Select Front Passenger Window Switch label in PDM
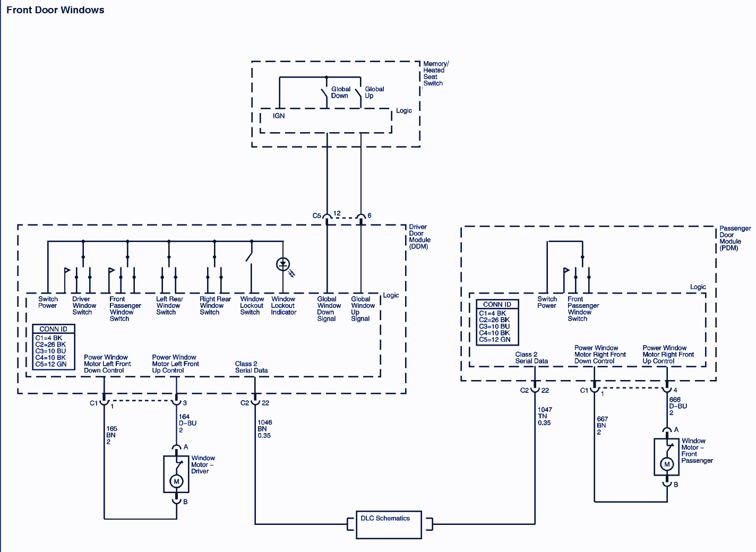This screenshot has height=552, width=756. (583, 309)
